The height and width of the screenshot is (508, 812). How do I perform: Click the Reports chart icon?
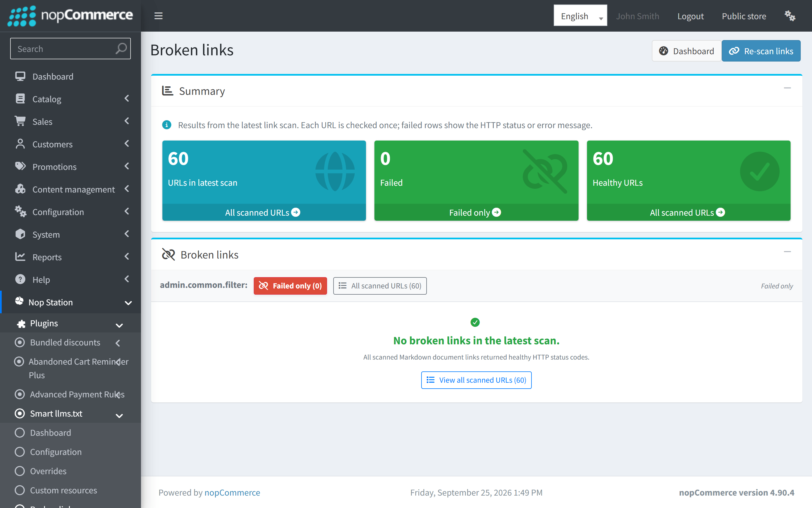point(20,257)
